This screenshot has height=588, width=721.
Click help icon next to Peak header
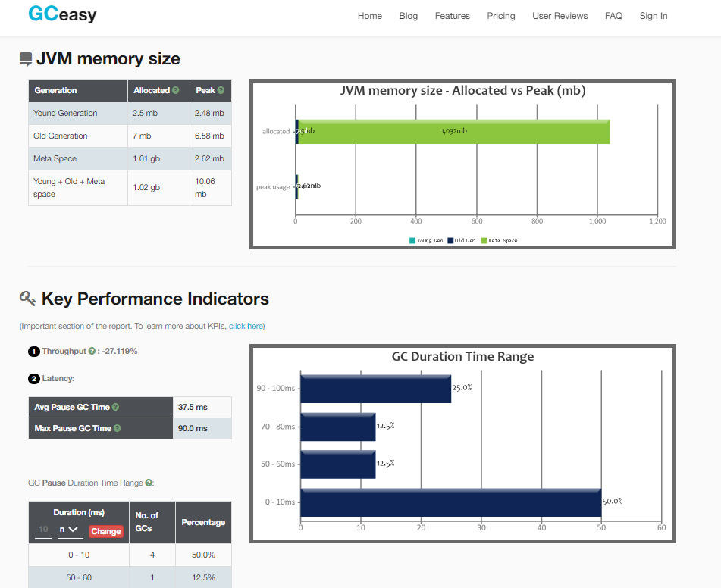tap(221, 91)
